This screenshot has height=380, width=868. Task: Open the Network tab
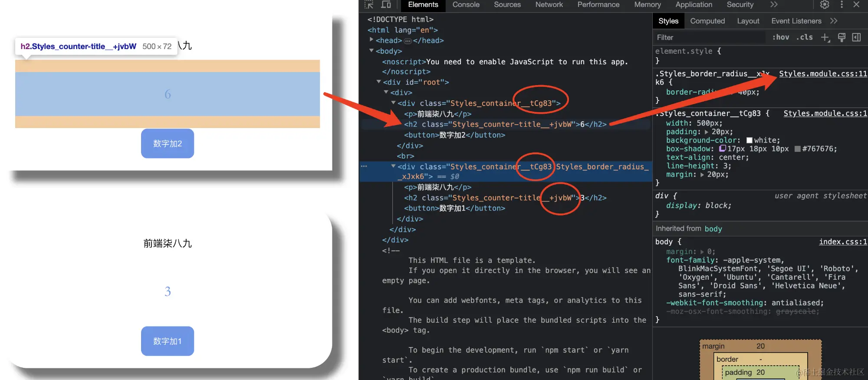(x=549, y=5)
